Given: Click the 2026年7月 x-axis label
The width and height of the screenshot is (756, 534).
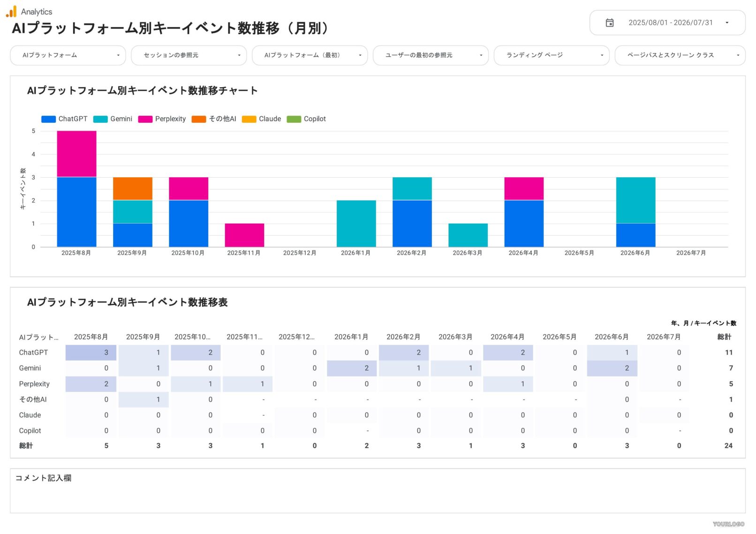Looking at the screenshot, I should (691, 253).
